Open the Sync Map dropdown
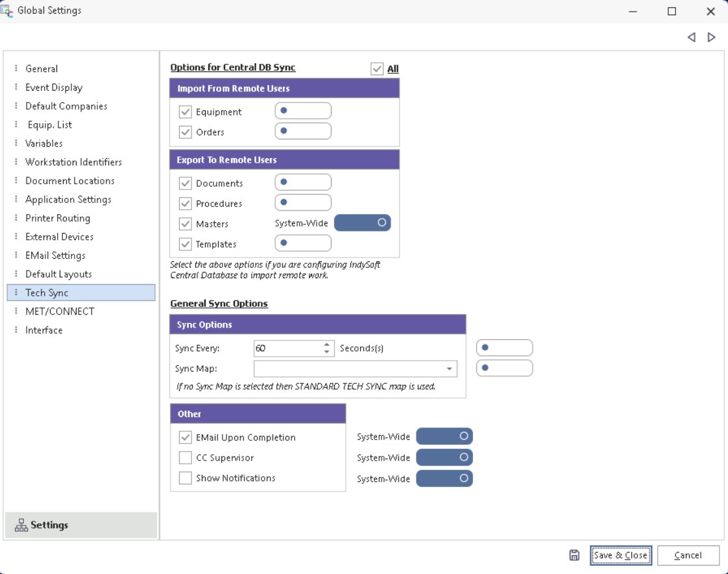The height and width of the screenshot is (574, 728). 449,369
